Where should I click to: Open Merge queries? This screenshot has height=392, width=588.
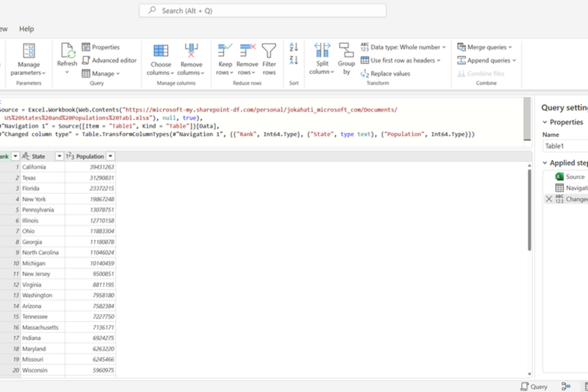[x=484, y=47]
